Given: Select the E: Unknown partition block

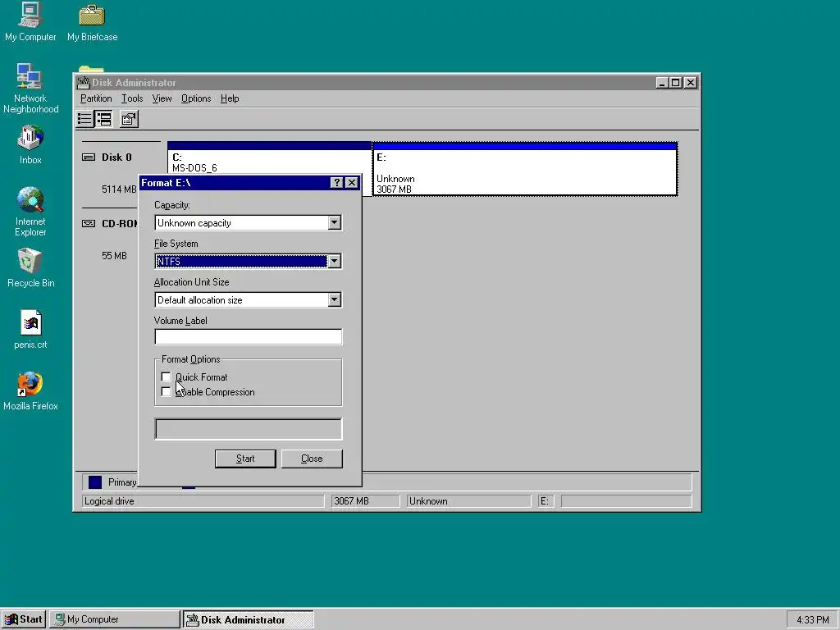Looking at the screenshot, I should tap(525, 169).
